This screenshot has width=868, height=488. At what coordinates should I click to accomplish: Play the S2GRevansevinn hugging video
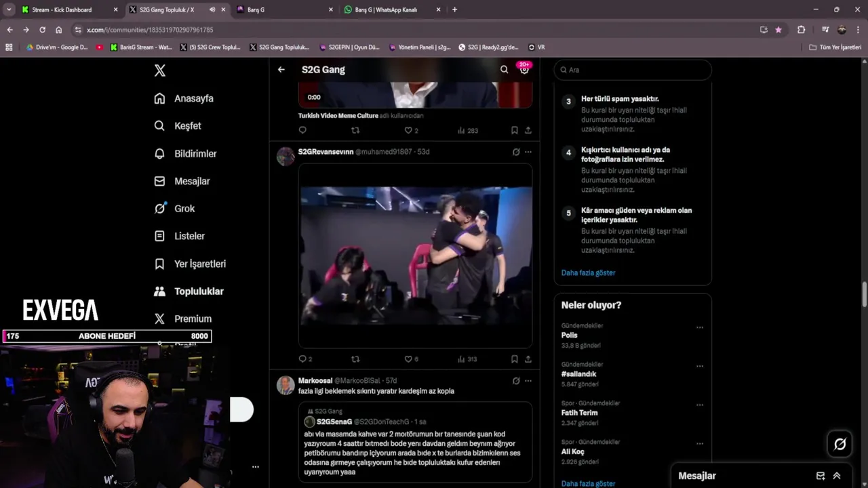coord(416,256)
